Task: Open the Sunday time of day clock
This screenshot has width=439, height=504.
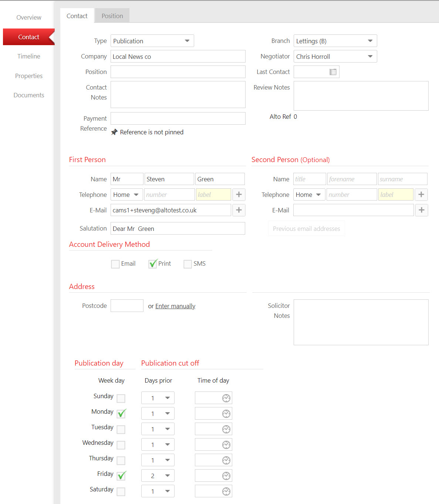Action: (226, 398)
